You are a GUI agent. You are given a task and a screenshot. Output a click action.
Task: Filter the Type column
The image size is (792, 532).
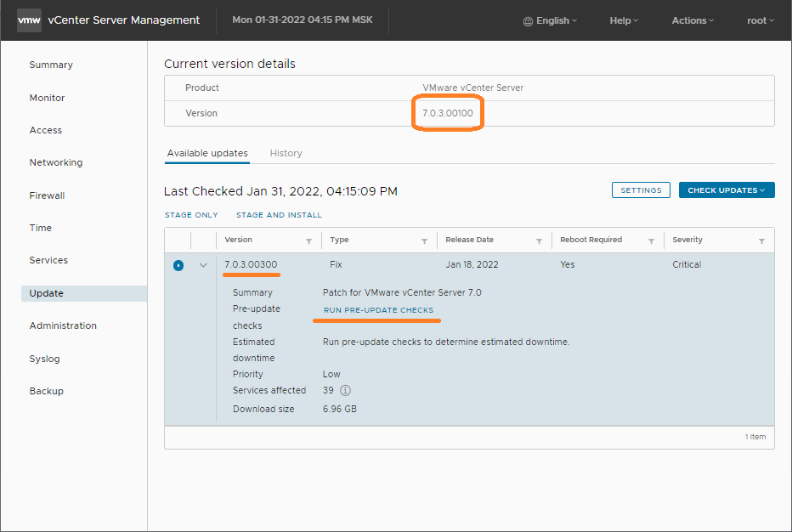point(424,241)
